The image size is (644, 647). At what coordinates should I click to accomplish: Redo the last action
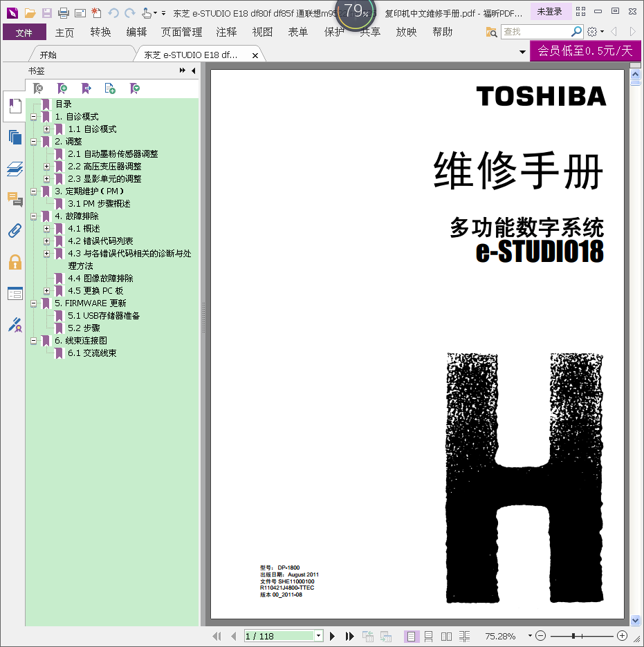point(130,13)
